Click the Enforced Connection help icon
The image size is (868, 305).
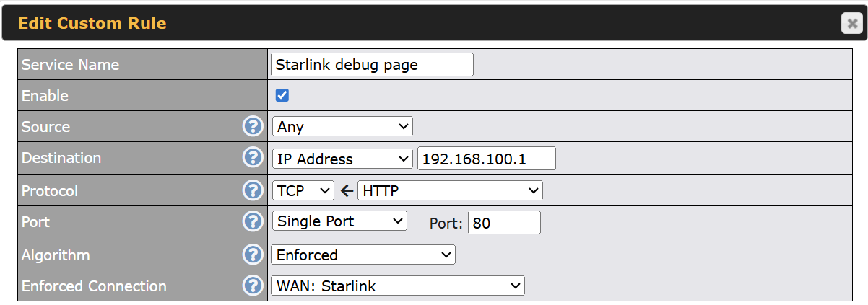click(x=252, y=286)
